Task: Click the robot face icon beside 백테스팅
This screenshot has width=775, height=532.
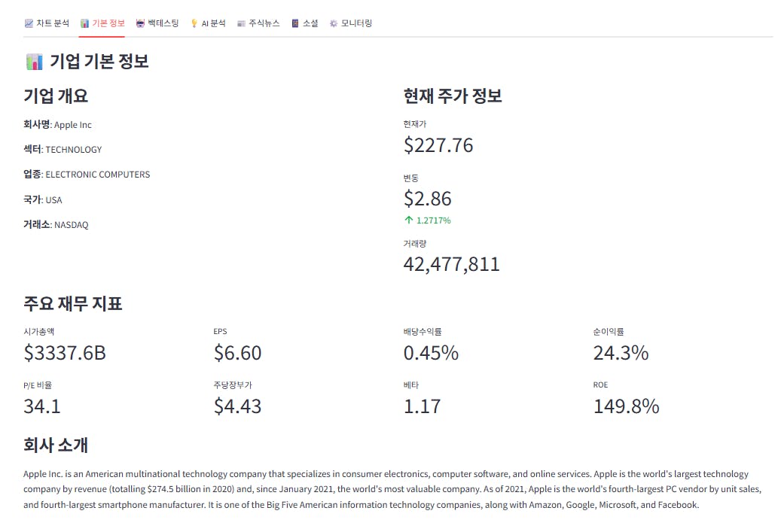Action: coord(140,23)
